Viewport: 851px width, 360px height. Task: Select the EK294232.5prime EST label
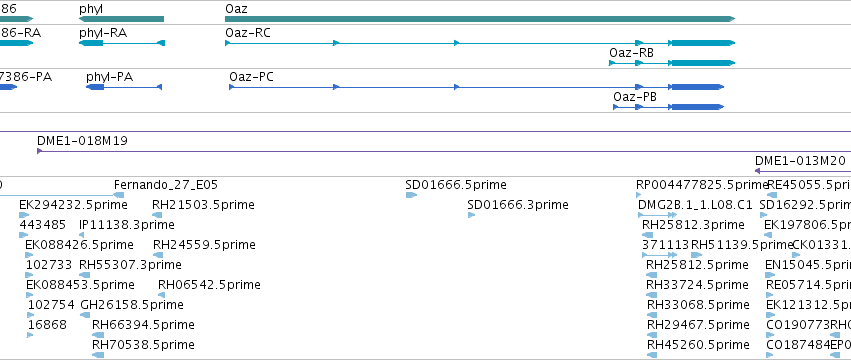tap(73, 205)
